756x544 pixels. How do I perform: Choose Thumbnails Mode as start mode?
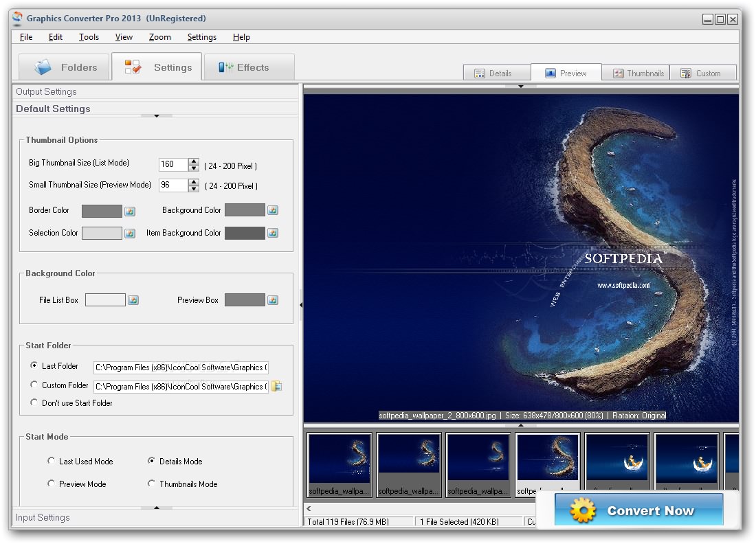(x=151, y=484)
